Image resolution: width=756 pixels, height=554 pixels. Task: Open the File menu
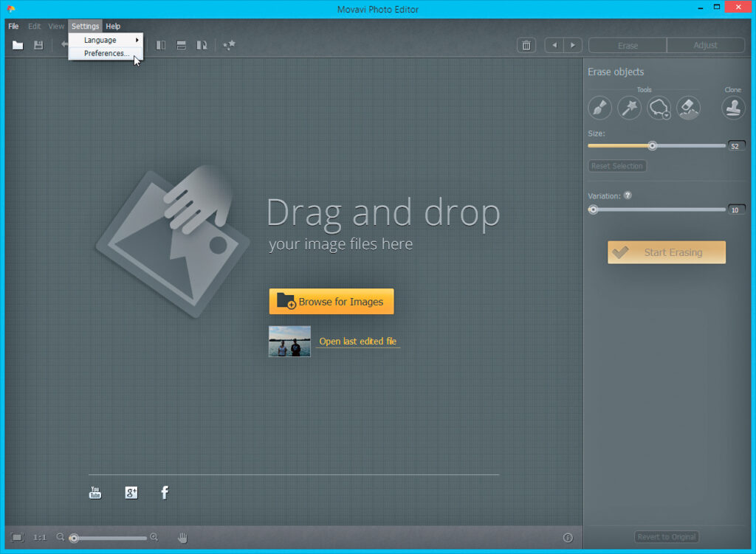click(x=13, y=27)
